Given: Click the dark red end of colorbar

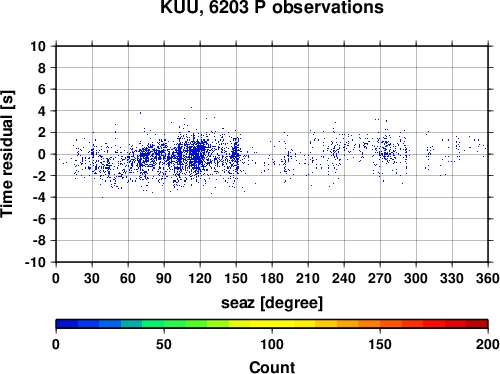Looking at the screenshot, I should click(x=477, y=324).
